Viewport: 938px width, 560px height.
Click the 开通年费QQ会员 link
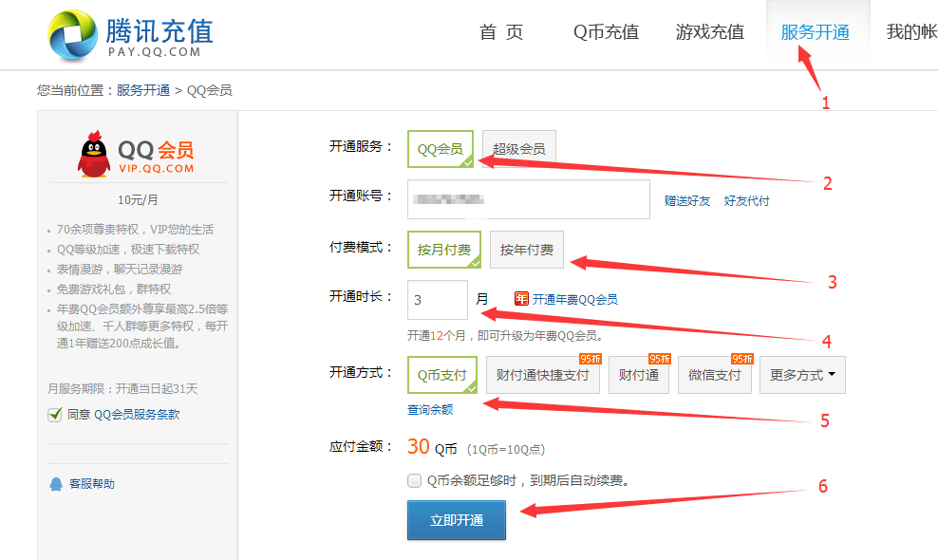575,299
